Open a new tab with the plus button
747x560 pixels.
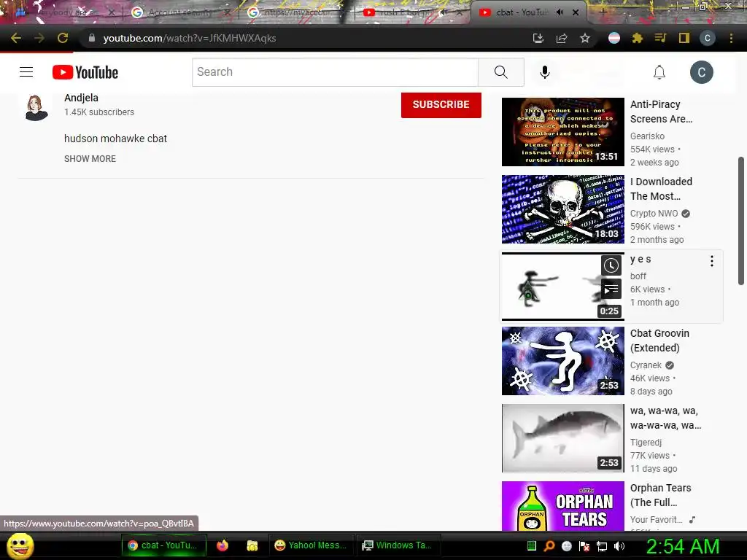[603, 12]
